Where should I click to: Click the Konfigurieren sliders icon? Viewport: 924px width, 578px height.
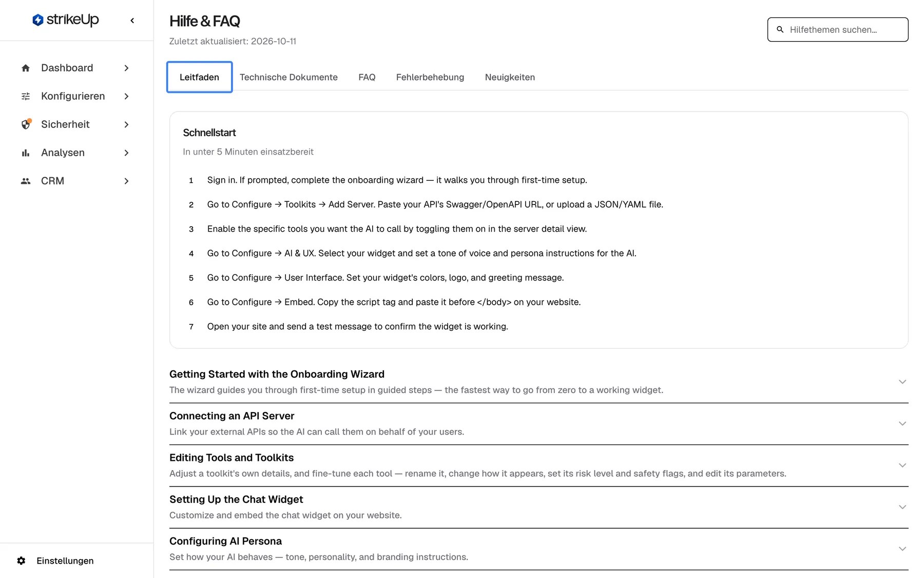click(x=26, y=96)
